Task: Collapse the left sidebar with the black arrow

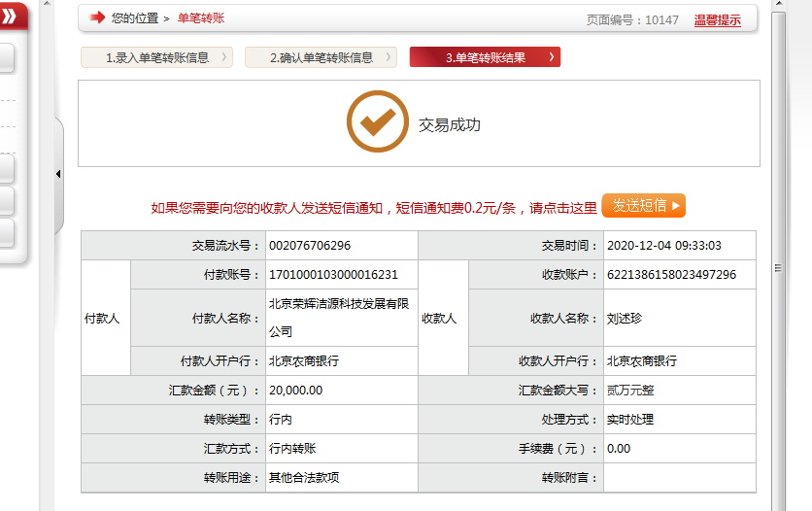Action: click(57, 174)
